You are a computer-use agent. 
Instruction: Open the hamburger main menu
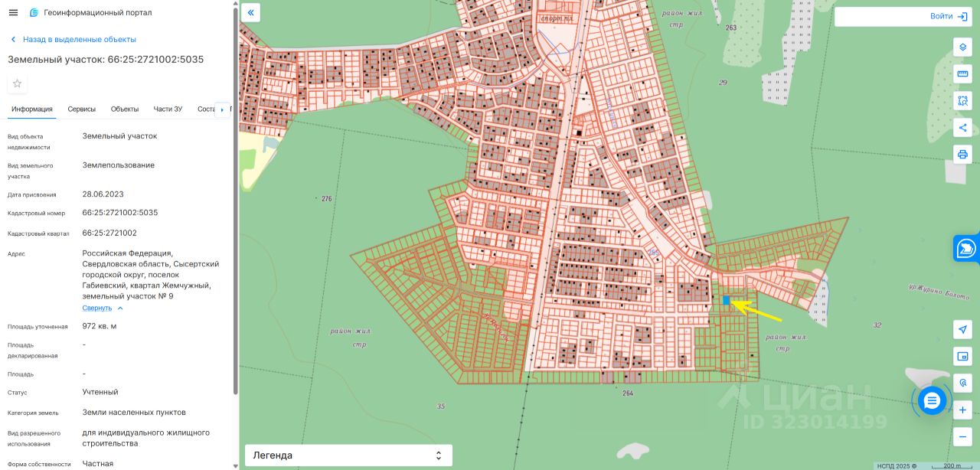[13, 13]
